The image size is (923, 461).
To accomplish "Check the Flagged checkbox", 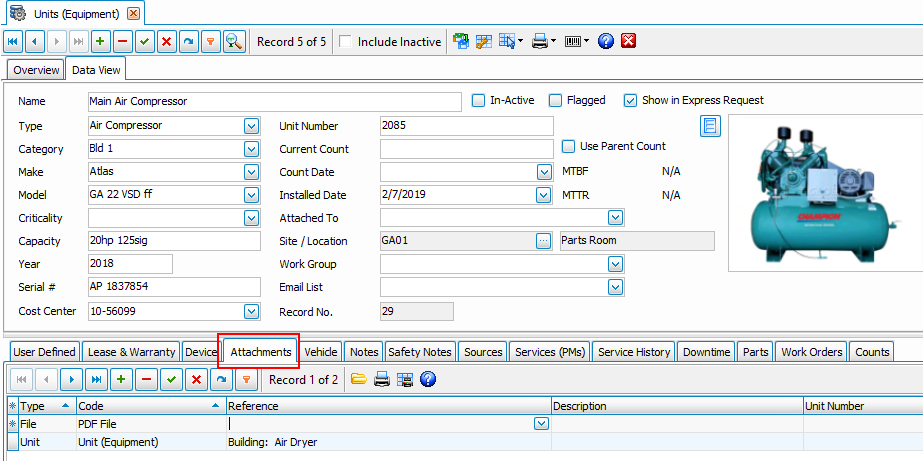I will point(555,101).
